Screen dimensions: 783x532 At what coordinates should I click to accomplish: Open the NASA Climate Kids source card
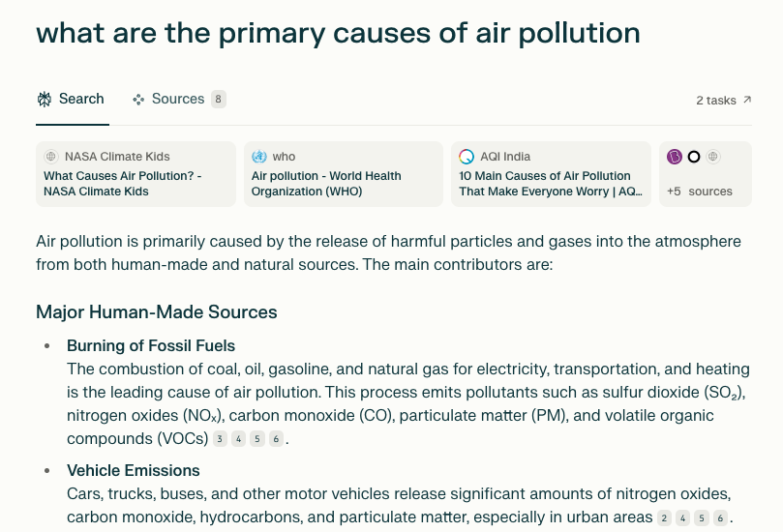point(136,174)
